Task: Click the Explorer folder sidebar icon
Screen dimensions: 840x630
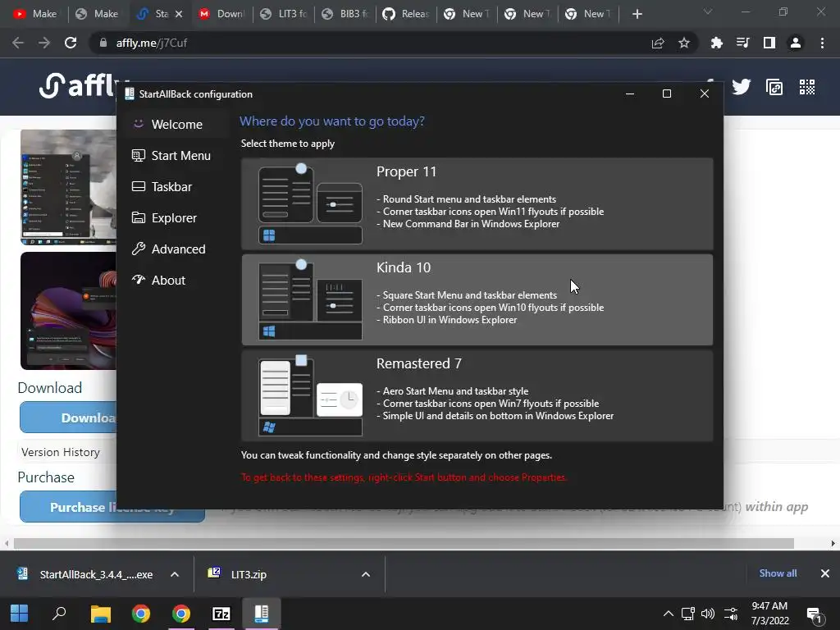Action: (x=138, y=217)
